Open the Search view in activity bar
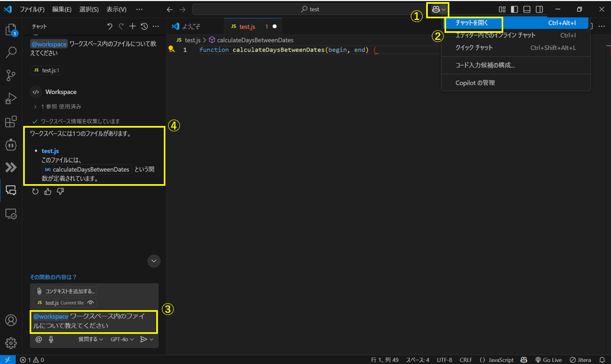The height and width of the screenshot is (364, 611). tap(11, 52)
